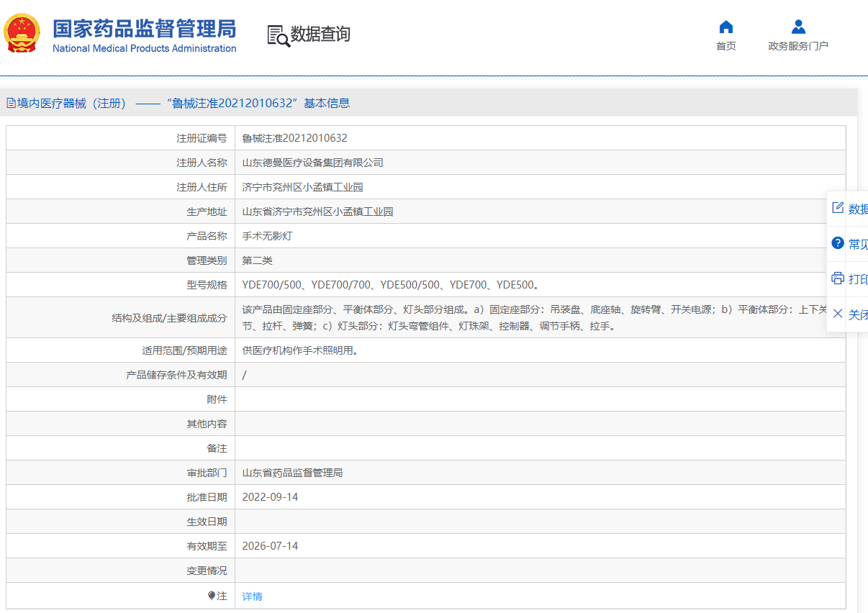This screenshot has width=868, height=613.
Task: Click the 其他内容 row label
Action: (207, 424)
